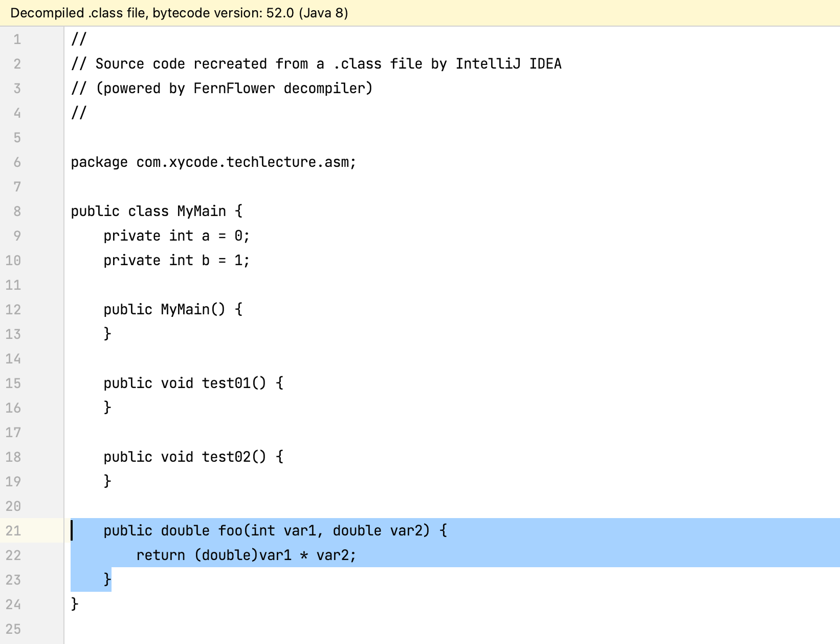Image resolution: width=840 pixels, height=644 pixels.
Task: Place cursor on MyMain class name declaration
Action: pyautogui.click(x=201, y=211)
